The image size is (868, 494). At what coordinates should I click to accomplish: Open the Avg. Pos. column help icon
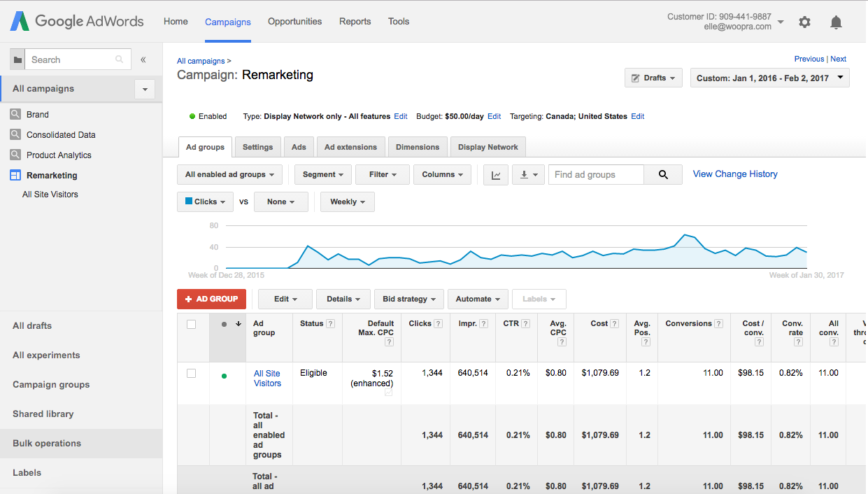pos(646,342)
